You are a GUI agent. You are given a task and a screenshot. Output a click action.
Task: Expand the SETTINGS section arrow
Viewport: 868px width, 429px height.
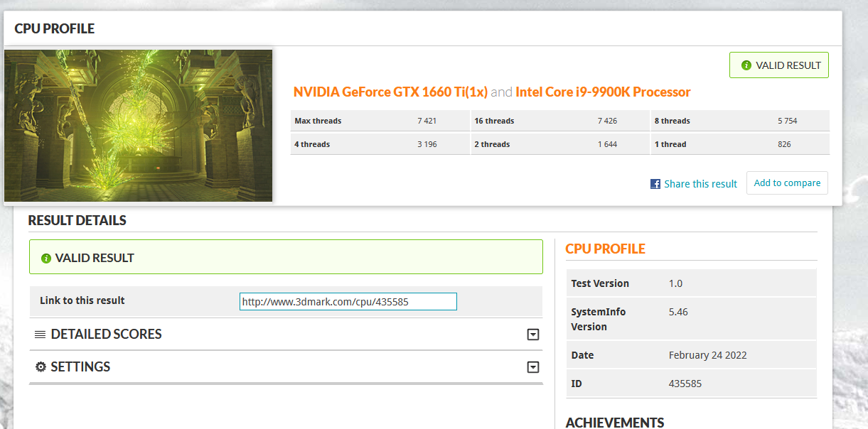pos(533,367)
